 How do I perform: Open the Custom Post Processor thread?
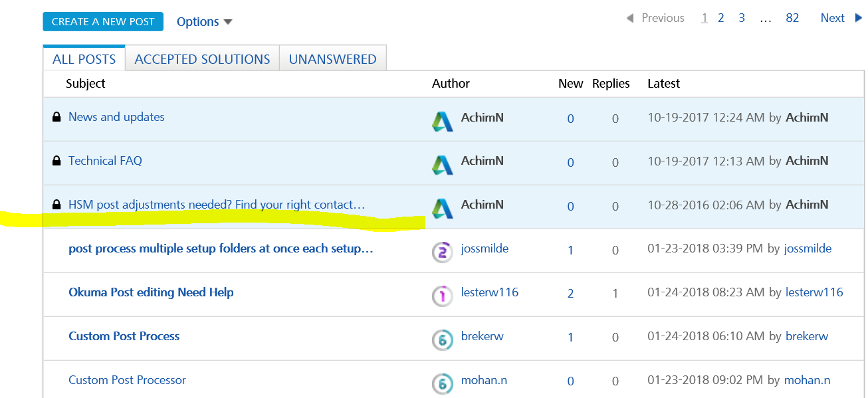tap(127, 380)
